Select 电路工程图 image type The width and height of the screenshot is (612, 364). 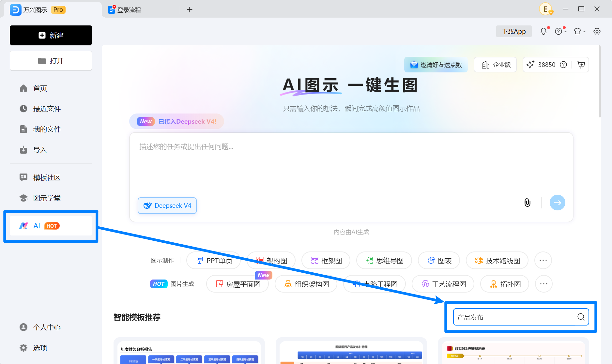point(375,284)
